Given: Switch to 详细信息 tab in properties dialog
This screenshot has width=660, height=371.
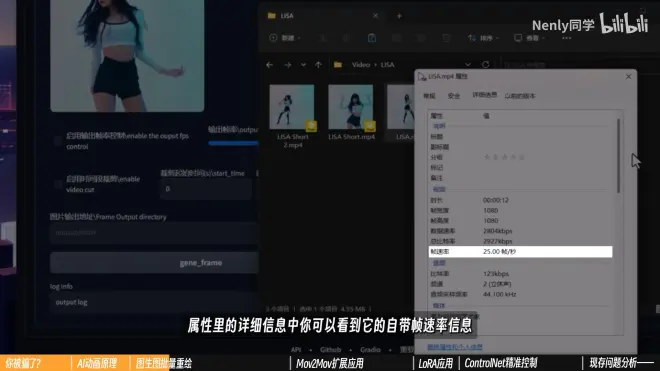Looking at the screenshot, I should [484, 95].
